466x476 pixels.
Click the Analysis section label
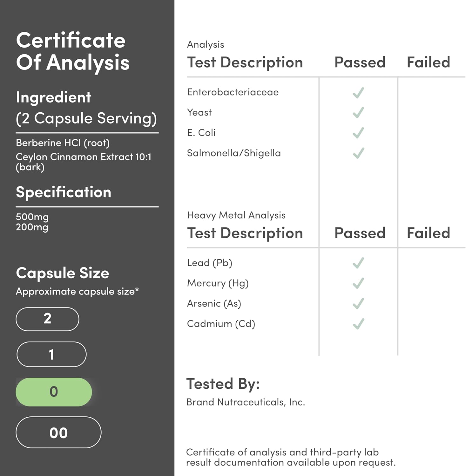(x=206, y=44)
